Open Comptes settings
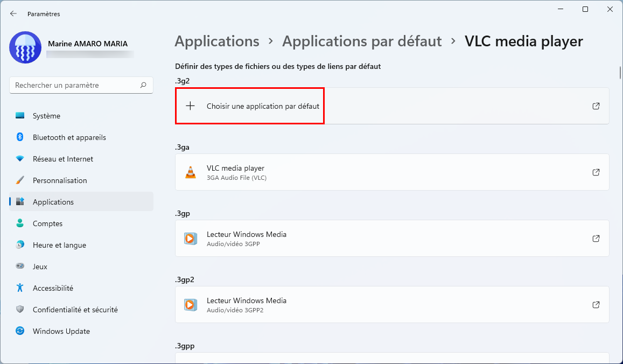The height and width of the screenshot is (364, 623). click(81, 223)
